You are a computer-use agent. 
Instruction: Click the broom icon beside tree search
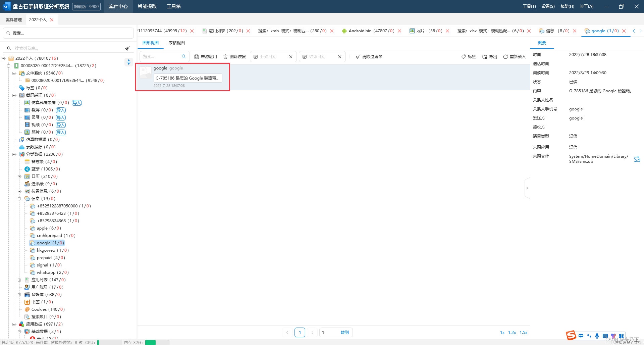(x=127, y=48)
